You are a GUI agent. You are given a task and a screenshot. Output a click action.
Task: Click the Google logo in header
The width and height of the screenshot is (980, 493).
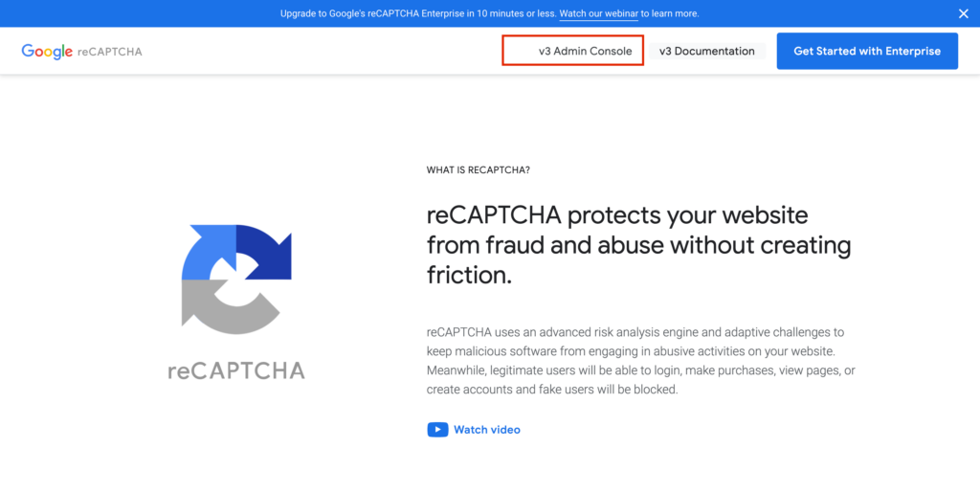(47, 52)
